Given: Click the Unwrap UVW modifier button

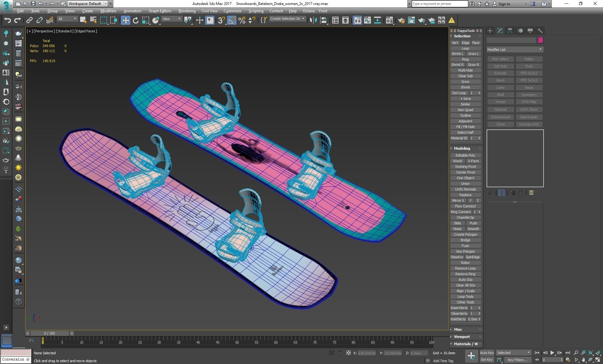Looking at the screenshot, I should pyautogui.click(x=529, y=124).
